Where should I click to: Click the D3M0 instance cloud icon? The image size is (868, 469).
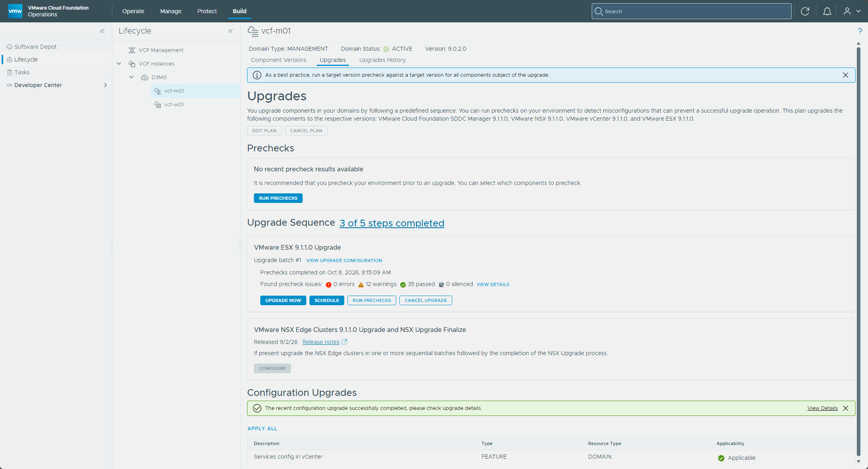145,78
